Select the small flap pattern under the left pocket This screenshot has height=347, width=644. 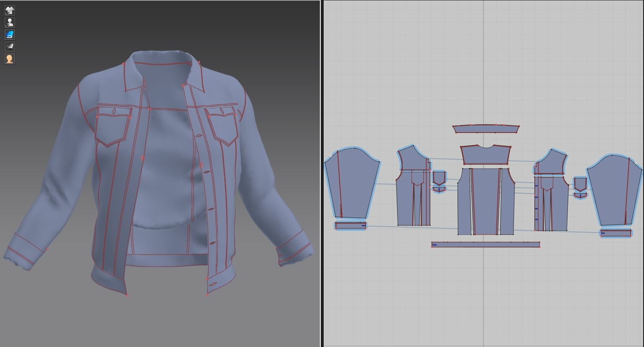tap(439, 190)
